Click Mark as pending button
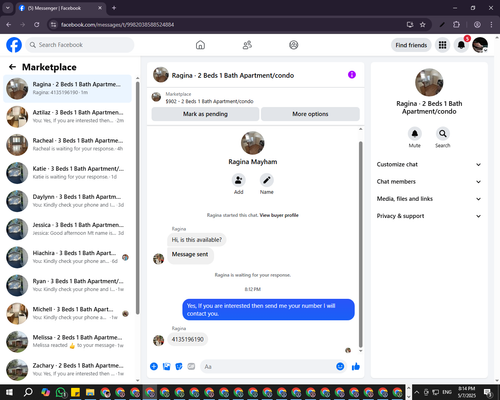Viewport: 500px width, 400px height. [x=205, y=114]
